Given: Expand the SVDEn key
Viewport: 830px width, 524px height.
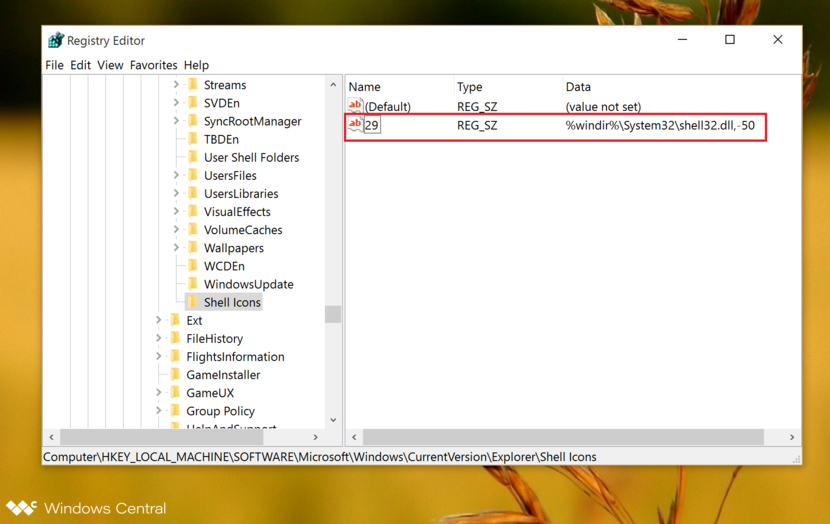Looking at the screenshot, I should (176, 102).
